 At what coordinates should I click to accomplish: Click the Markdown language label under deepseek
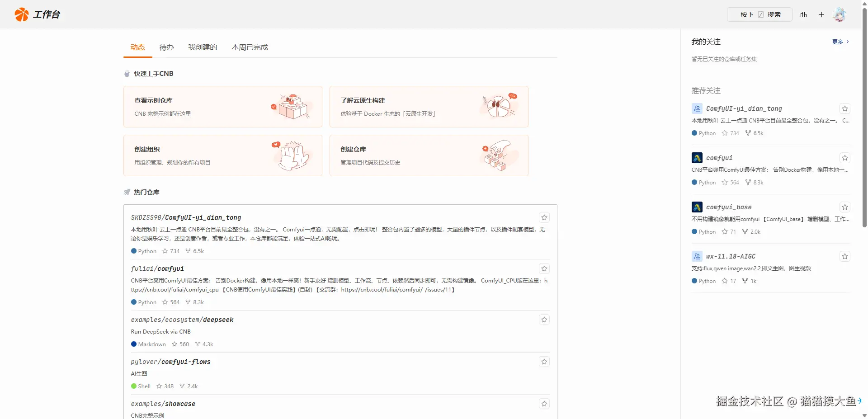(x=148, y=344)
